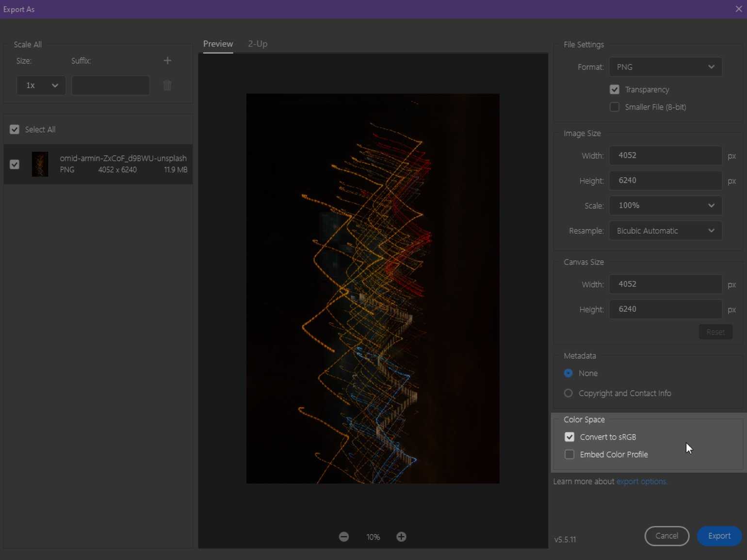Click the blue Export button
This screenshot has width=747, height=560.
click(x=719, y=536)
